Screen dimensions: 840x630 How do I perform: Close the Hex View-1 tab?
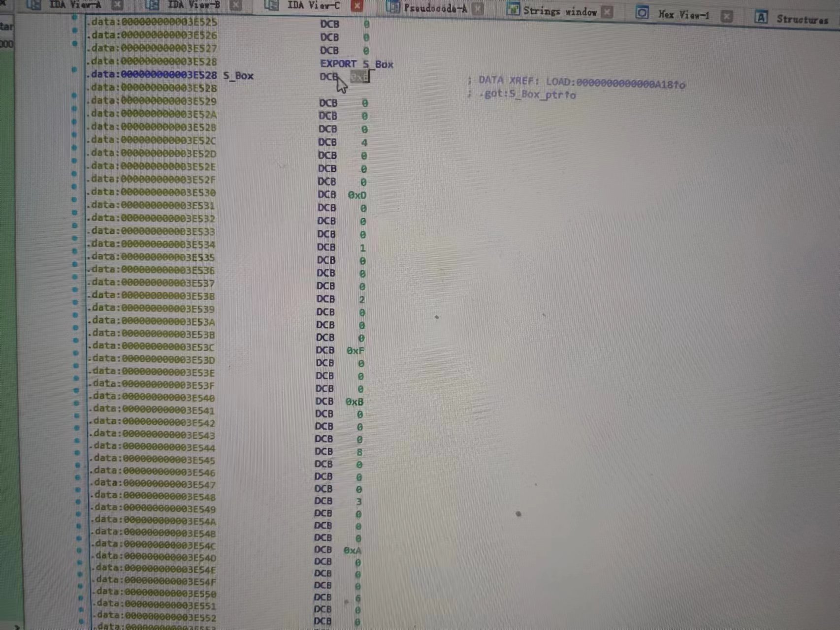(726, 16)
